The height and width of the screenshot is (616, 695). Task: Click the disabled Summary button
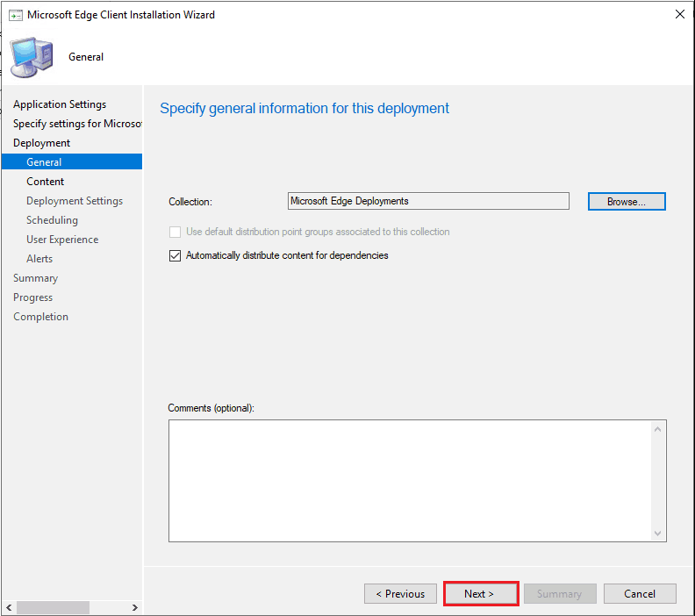click(559, 593)
